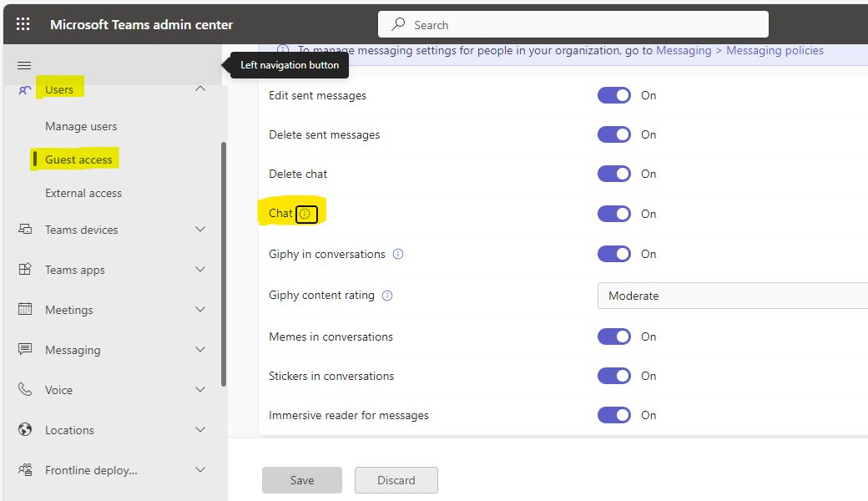
Task: Click inside the Search field
Action: pos(573,24)
